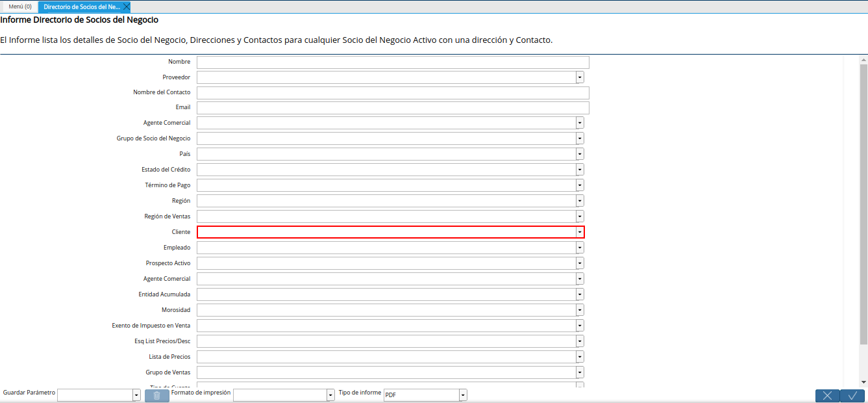Expand Término de Pago dropdown
868x403 pixels.
[580, 185]
